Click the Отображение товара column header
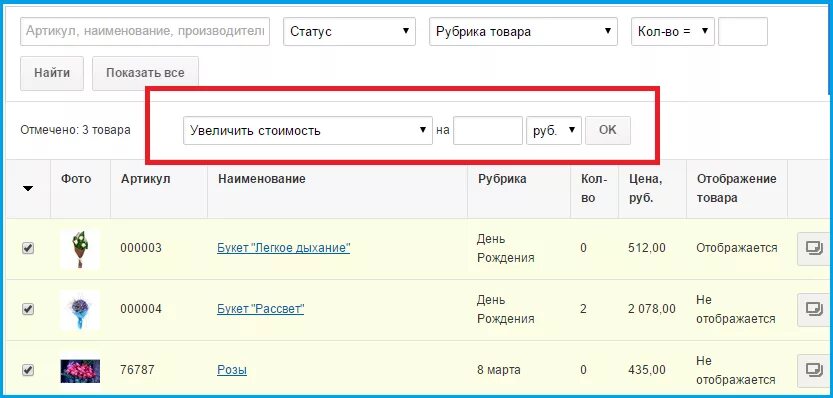 point(736,188)
